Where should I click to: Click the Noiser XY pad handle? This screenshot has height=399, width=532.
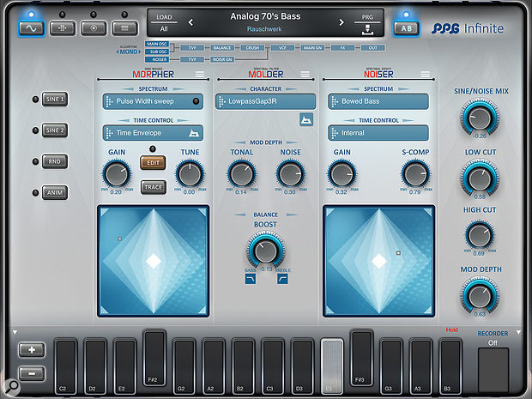coord(398,253)
